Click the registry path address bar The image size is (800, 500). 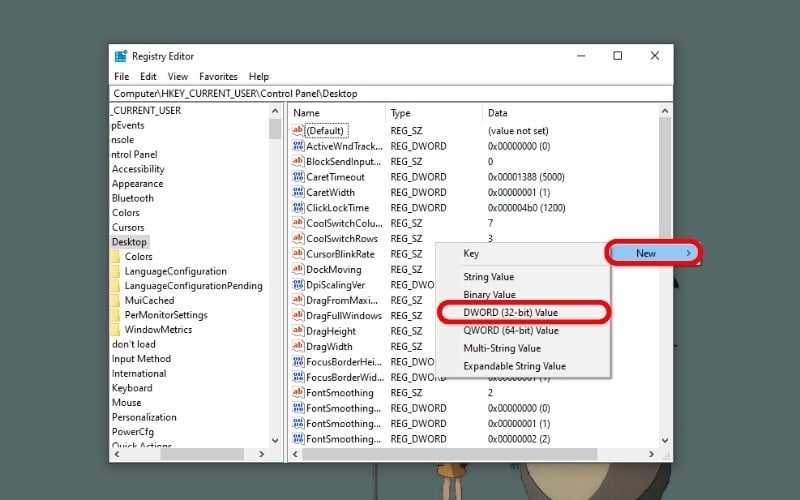tap(391, 93)
